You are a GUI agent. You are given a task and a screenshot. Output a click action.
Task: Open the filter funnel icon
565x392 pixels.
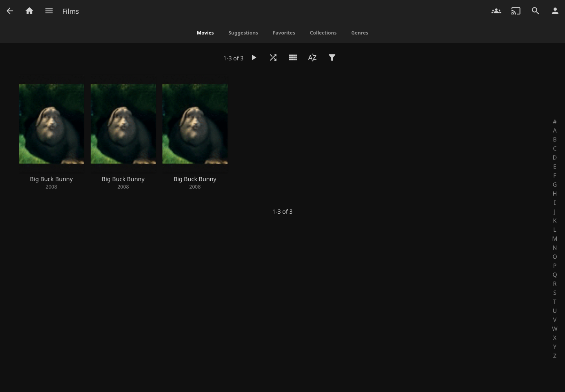click(332, 58)
